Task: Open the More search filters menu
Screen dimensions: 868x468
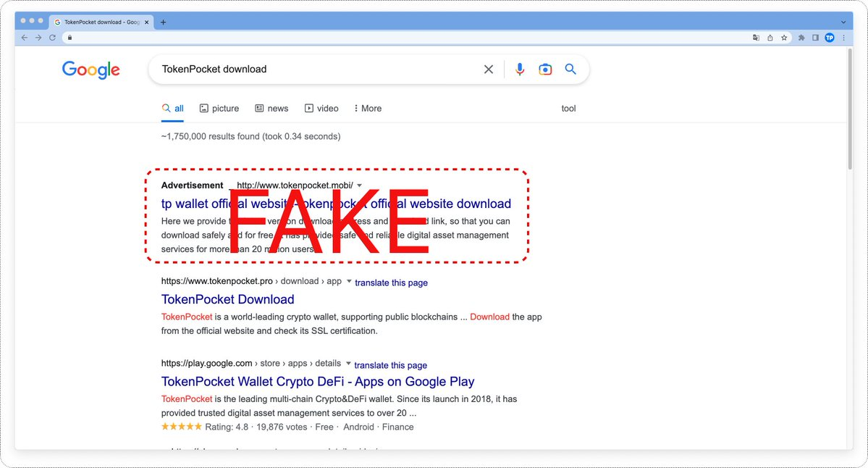Action: pyautogui.click(x=368, y=109)
